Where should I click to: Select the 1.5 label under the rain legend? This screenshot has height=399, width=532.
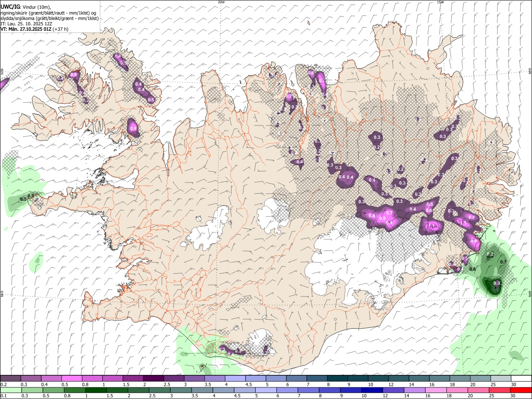click(110, 396)
